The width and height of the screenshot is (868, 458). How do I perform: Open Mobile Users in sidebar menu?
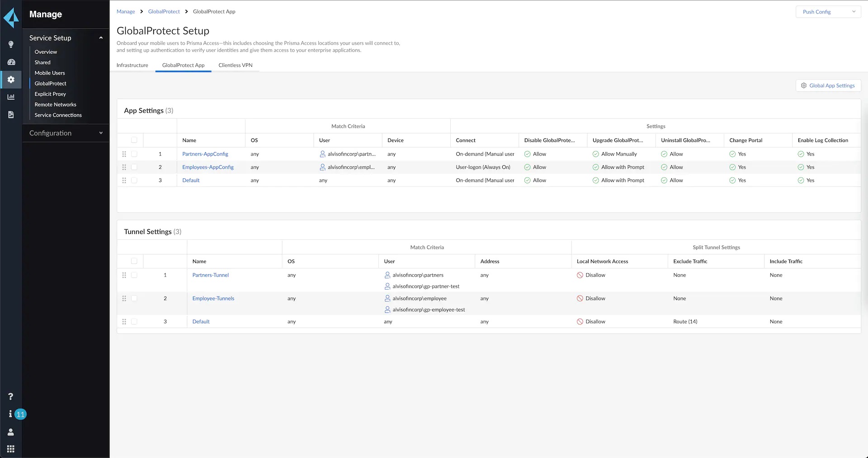pyautogui.click(x=50, y=73)
